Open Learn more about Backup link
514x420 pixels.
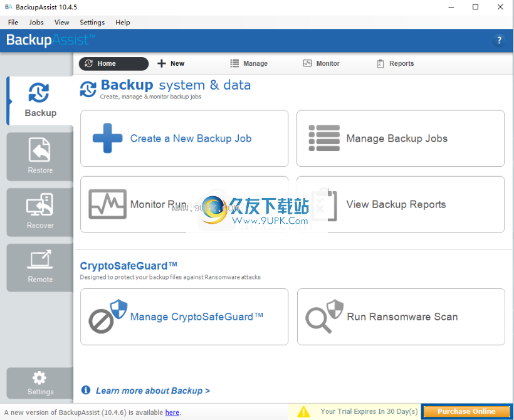pos(153,391)
